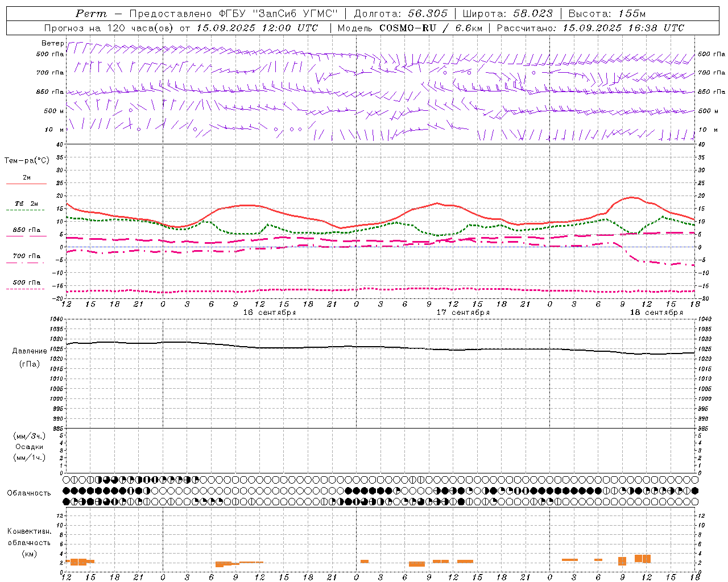Click the '(гПа)' unit under Давление
Viewport: 728px width, 582px height.
[x=30, y=364]
